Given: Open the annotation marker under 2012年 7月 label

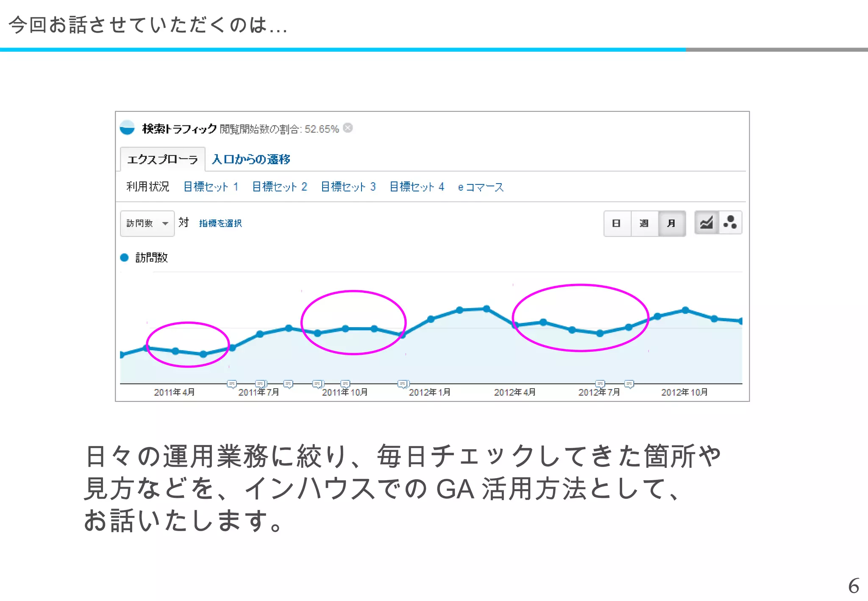Looking at the screenshot, I should 600,384.
